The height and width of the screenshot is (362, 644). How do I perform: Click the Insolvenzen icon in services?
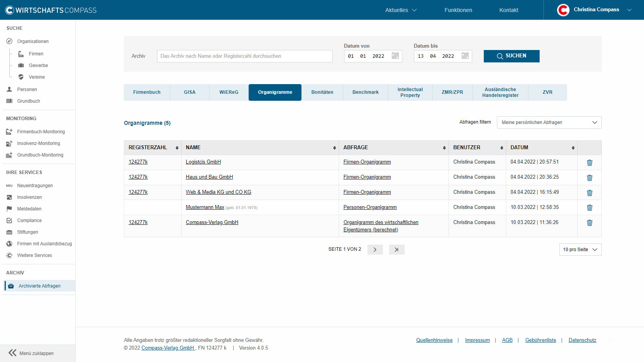pos(9,197)
